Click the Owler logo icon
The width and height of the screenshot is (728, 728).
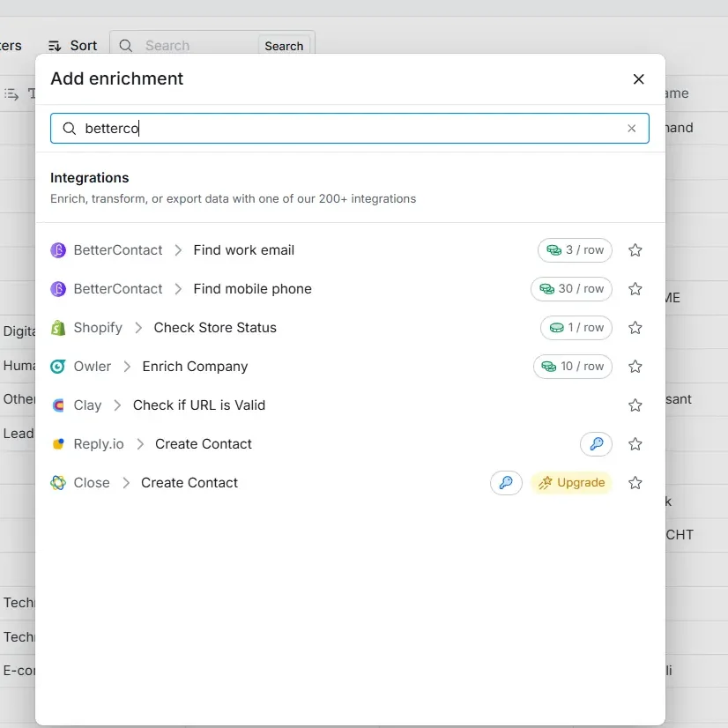(x=58, y=367)
